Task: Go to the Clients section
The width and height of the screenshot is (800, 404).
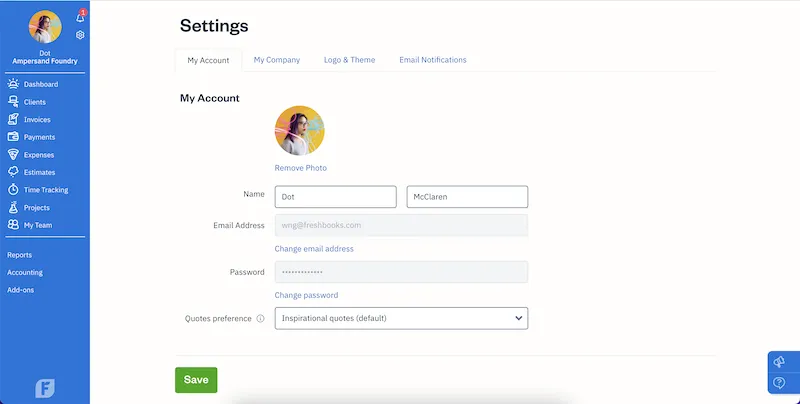Action: (x=34, y=102)
